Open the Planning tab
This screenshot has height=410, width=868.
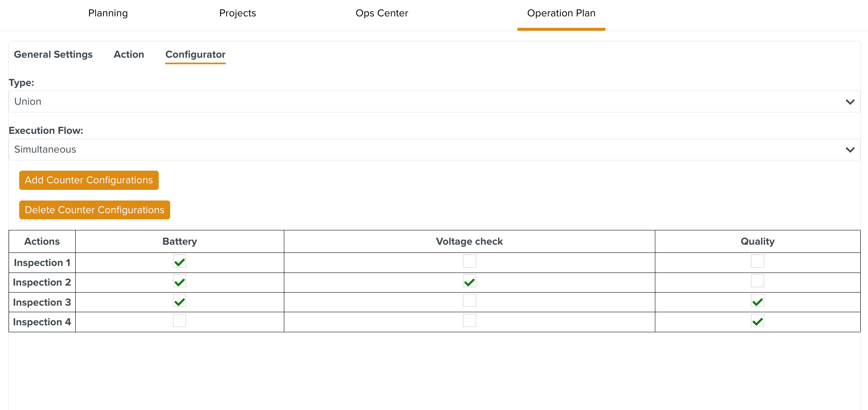click(x=108, y=13)
